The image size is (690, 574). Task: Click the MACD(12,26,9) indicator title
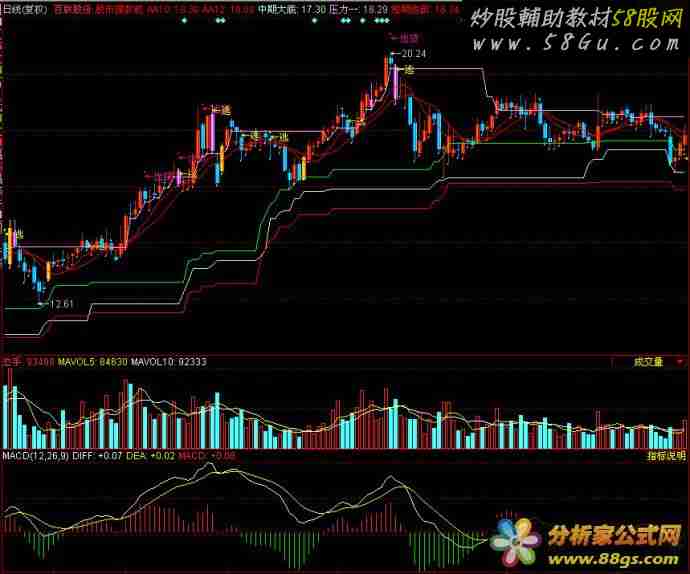[x=35, y=456]
